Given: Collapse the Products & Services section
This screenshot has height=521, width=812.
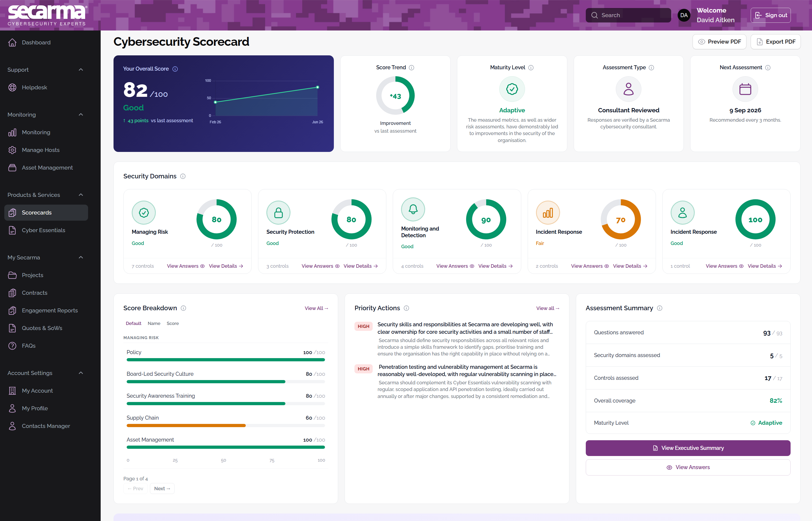Looking at the screenshot, I should (x=81, y=195).
